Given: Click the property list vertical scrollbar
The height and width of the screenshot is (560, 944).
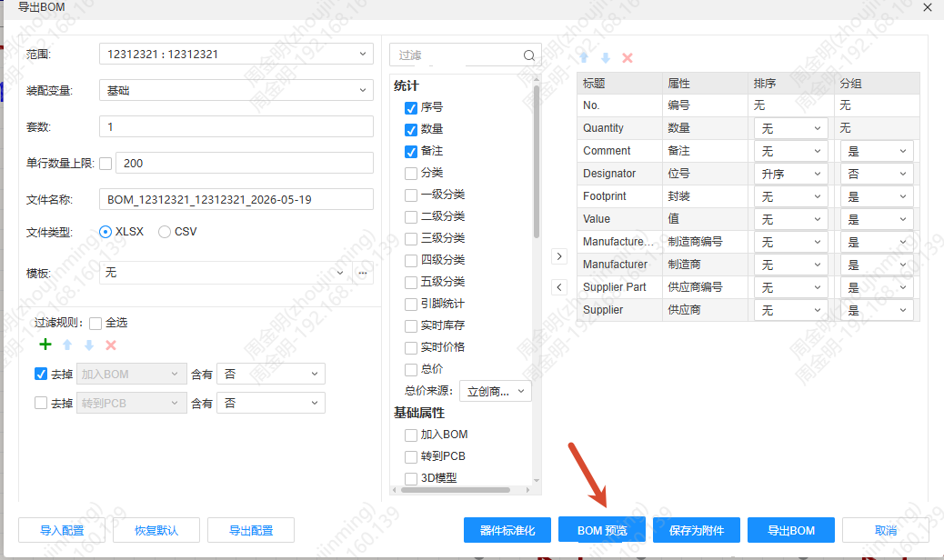Looking at the screenshot, I should (x=536, y=161).
